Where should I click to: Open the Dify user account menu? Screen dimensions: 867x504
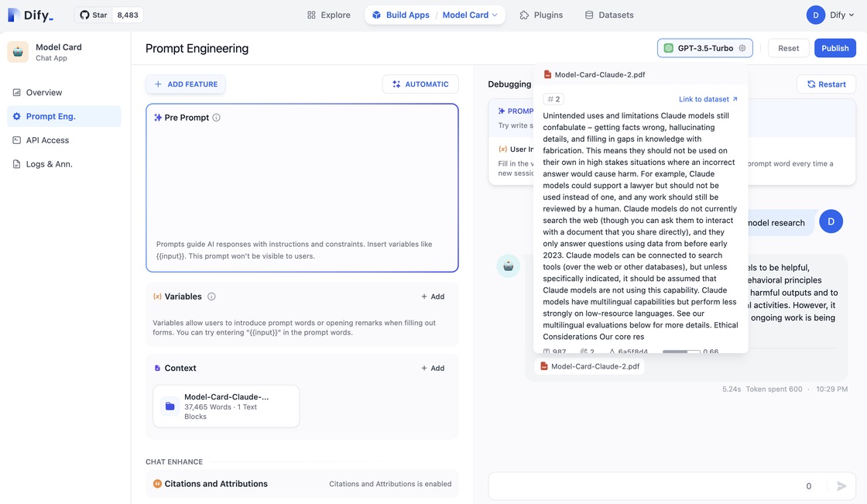tap(831, 15)
